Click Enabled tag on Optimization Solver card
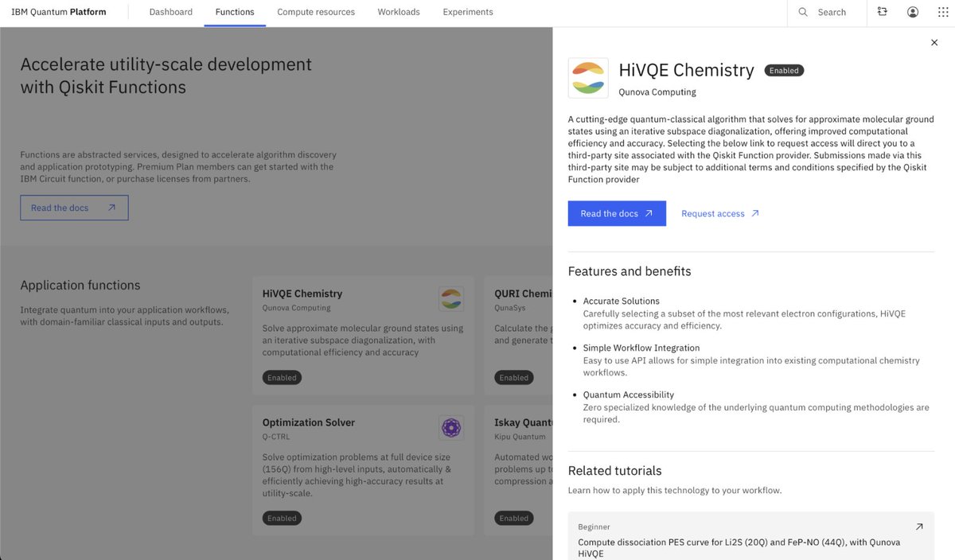The height and width of the screenshot is (560, 955). pyautogui.click(x=282, y=518)
